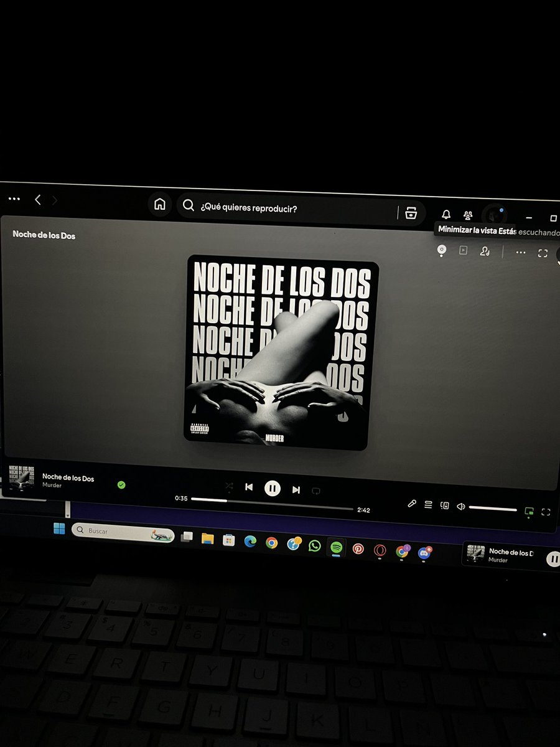Pause from the taskbar media widget

[x=553, y=559]
